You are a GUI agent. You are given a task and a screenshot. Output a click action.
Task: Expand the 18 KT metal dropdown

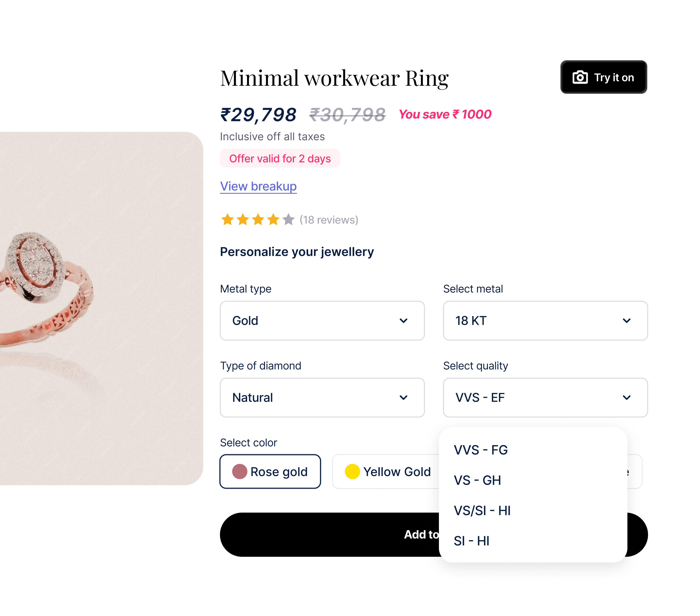[x=545, y=321]
